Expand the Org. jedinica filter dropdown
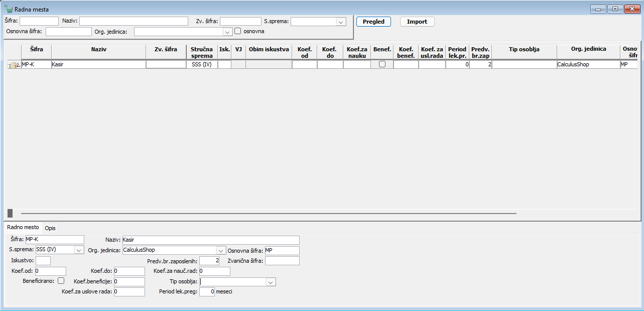 [227, 32]
